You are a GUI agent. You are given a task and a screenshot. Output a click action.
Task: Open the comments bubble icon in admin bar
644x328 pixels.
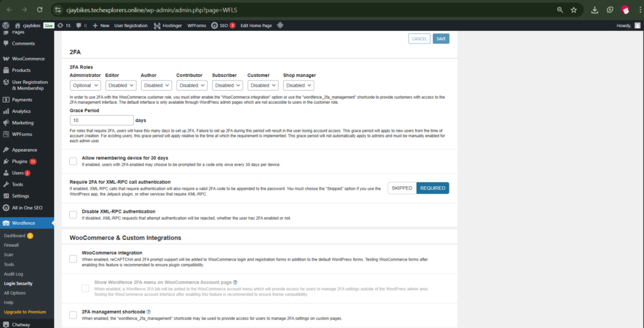[x=78, y=25]
